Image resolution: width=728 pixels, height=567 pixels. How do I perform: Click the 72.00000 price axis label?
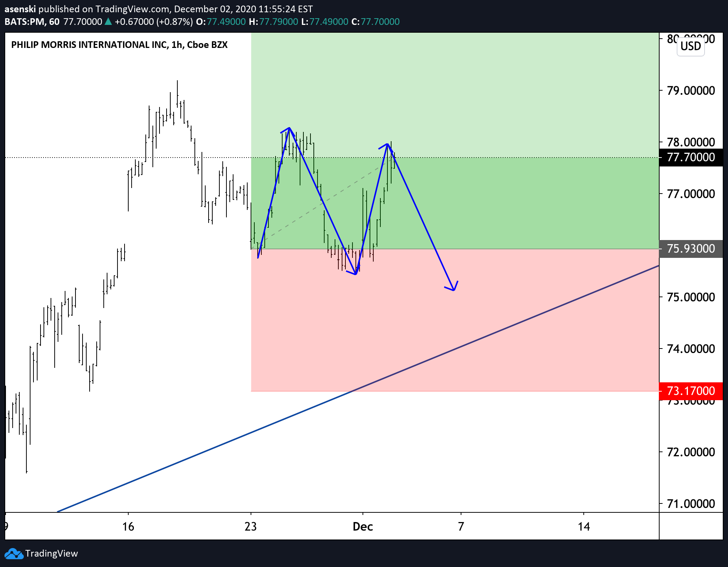(x=691, y=452)
